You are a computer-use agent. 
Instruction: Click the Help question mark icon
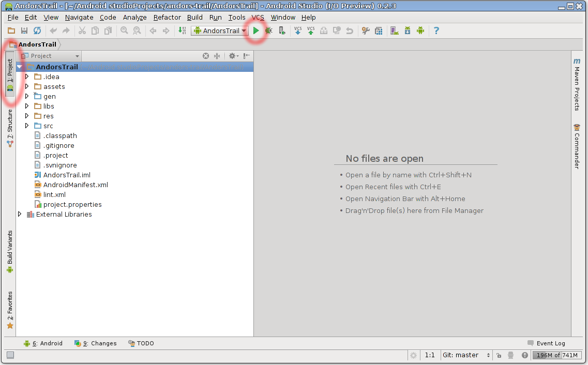point(436,31)
